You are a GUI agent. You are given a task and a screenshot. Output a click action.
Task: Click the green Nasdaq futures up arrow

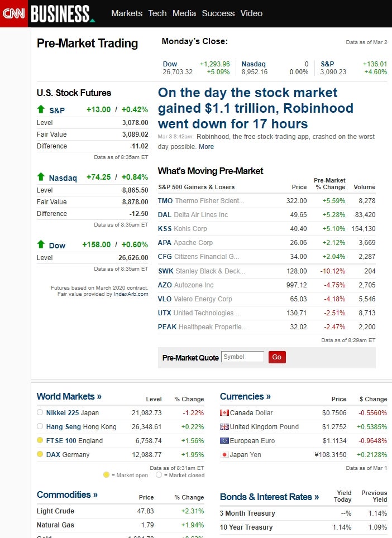(x=41, y=177)
